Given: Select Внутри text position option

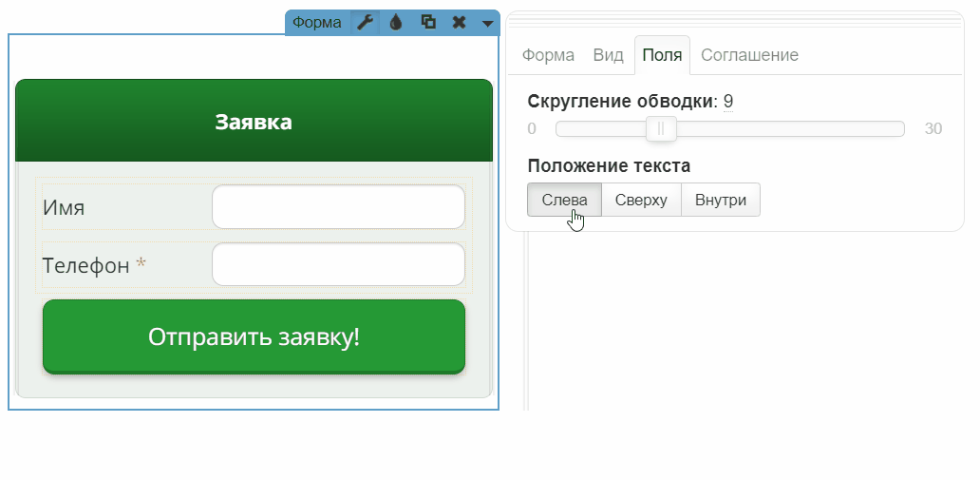Looking at the screenshot, I should click(720, 201).
